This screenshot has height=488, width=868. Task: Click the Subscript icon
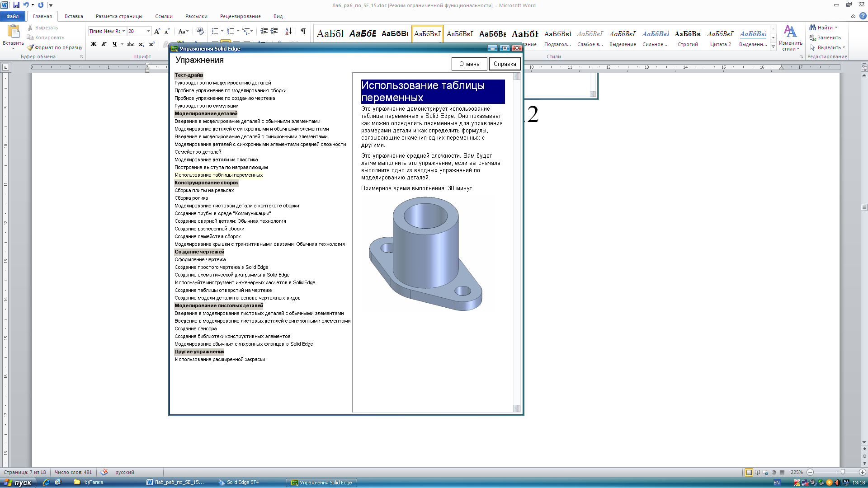coord(141,44)
